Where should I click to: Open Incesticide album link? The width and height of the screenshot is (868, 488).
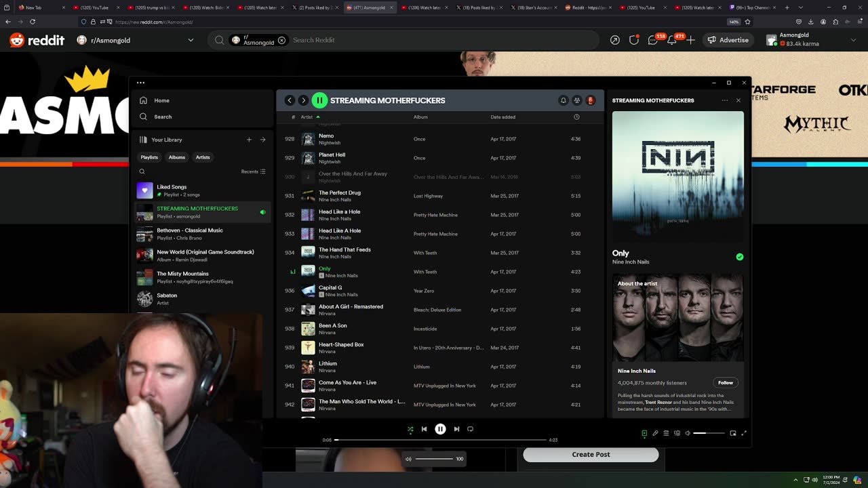click(425, 329)
